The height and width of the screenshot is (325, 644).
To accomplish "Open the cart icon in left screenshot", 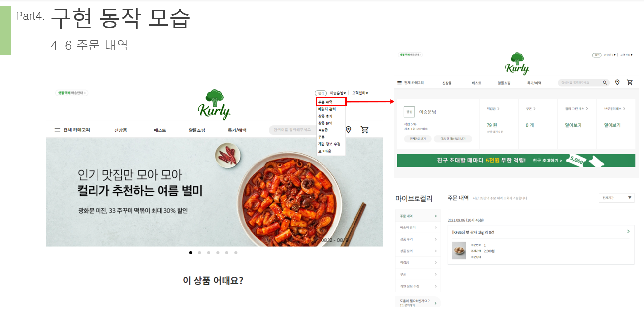I will (x=365, y=130).
